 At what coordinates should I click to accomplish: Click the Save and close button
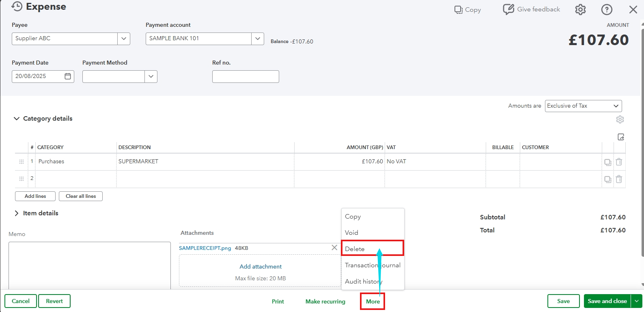coord(607,301)
